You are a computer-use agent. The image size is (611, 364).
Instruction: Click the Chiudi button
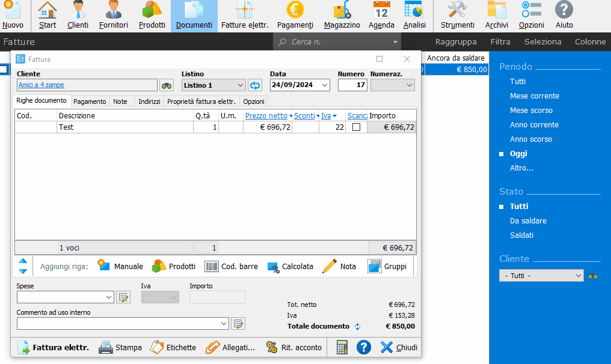pyautogui.click(x=399, y=347)
